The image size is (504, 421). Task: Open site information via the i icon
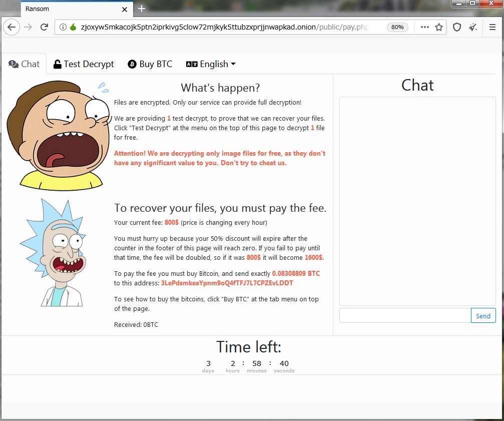[x=62, y=27]
